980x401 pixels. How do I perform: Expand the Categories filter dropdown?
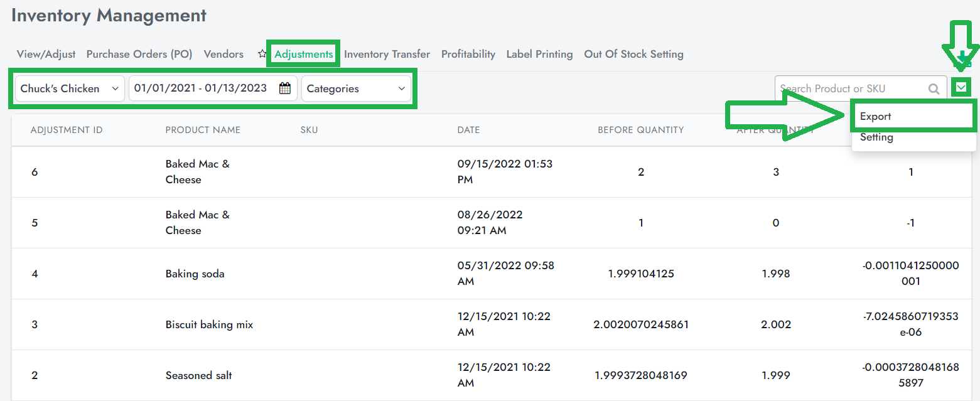(x=356, y=88)
